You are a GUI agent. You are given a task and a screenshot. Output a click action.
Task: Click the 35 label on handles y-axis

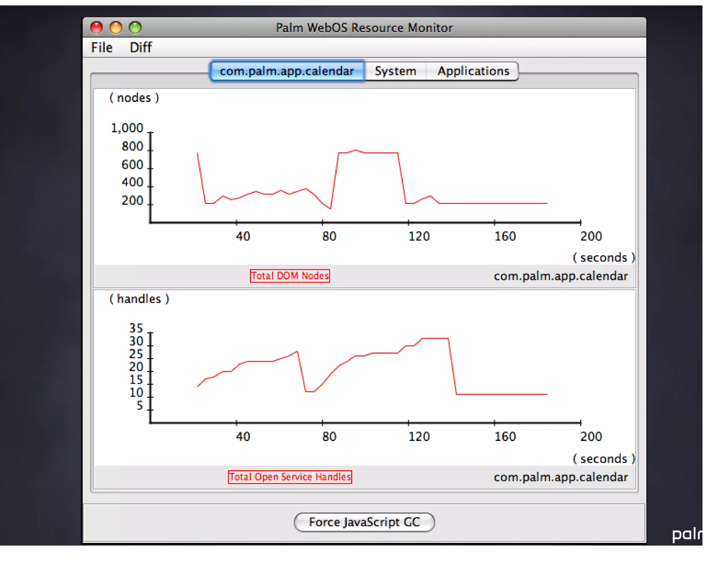click(x=136, y=328)
